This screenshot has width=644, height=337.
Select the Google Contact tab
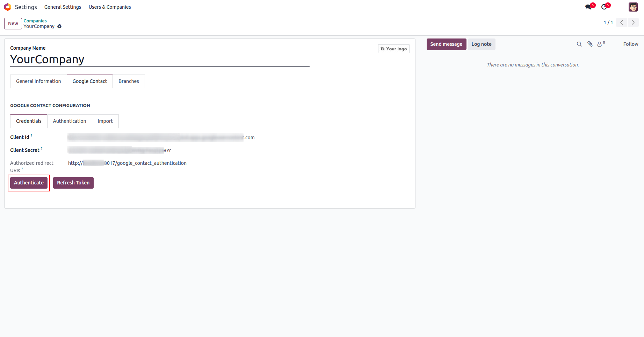[x=90, y=81]
